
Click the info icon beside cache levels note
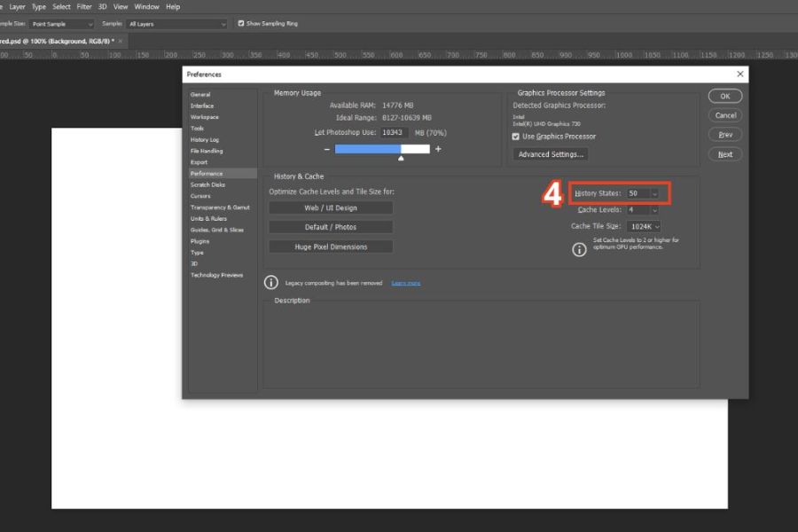coord(579,249)
